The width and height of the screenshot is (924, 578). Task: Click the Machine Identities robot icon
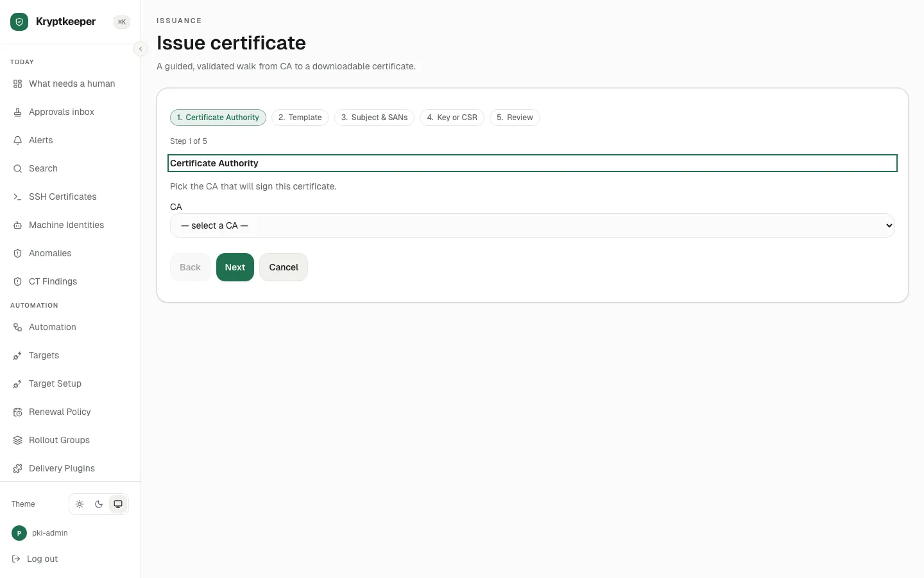(x=17, y=225)
